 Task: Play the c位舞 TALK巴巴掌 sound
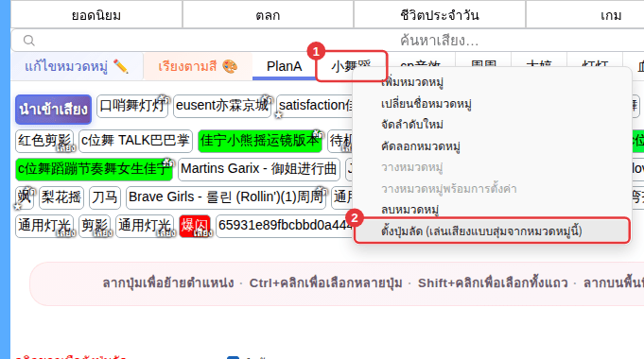coord(135,141)
